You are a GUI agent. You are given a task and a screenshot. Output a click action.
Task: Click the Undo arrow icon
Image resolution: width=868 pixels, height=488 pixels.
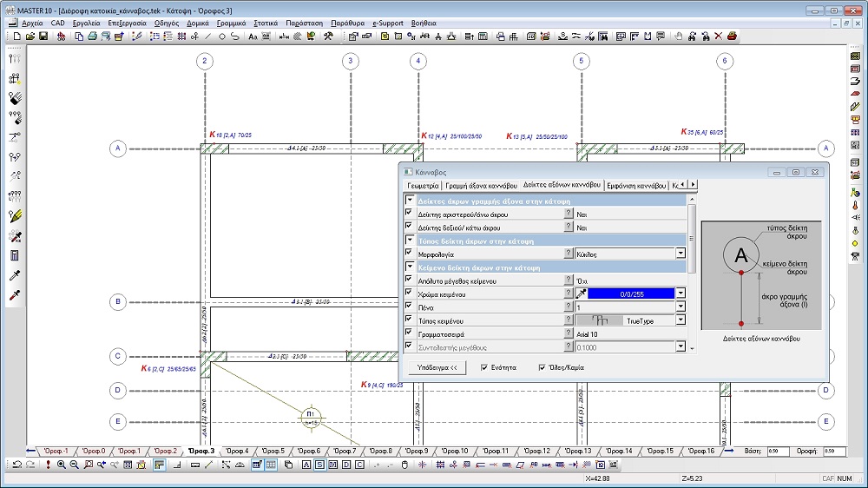[17, 465]
